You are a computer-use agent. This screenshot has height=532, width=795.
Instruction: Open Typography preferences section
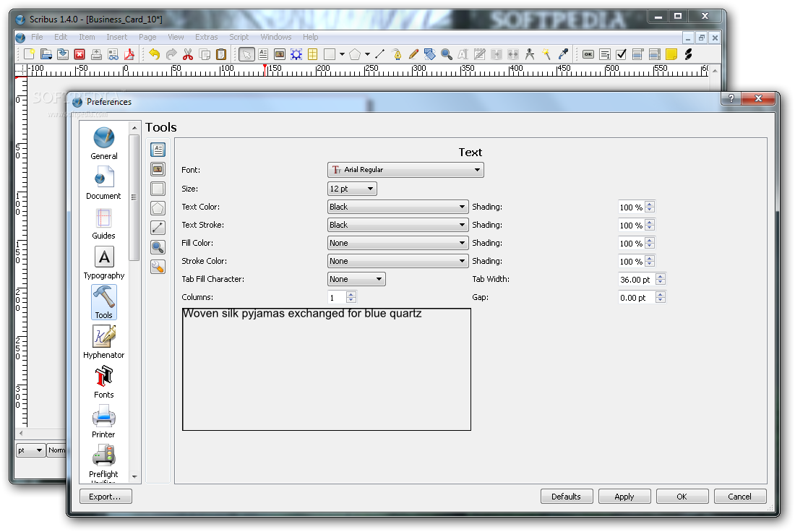104,262
